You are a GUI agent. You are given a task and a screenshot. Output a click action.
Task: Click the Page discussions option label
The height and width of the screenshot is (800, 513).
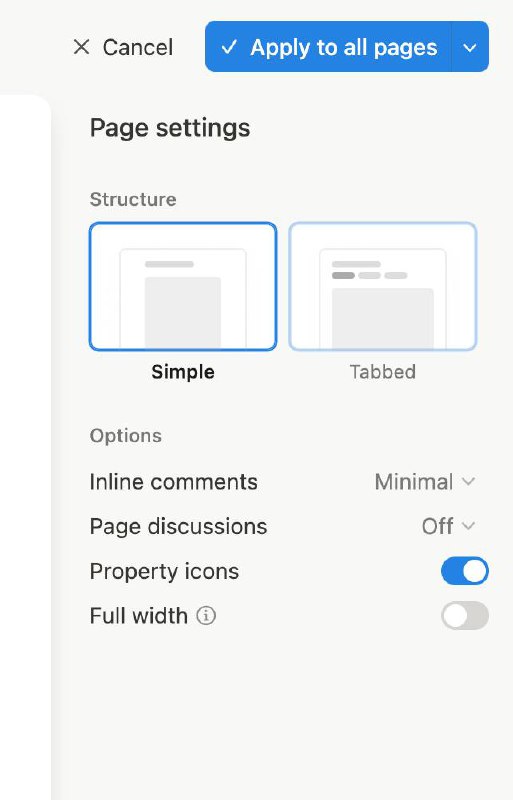tap(178, 526)
